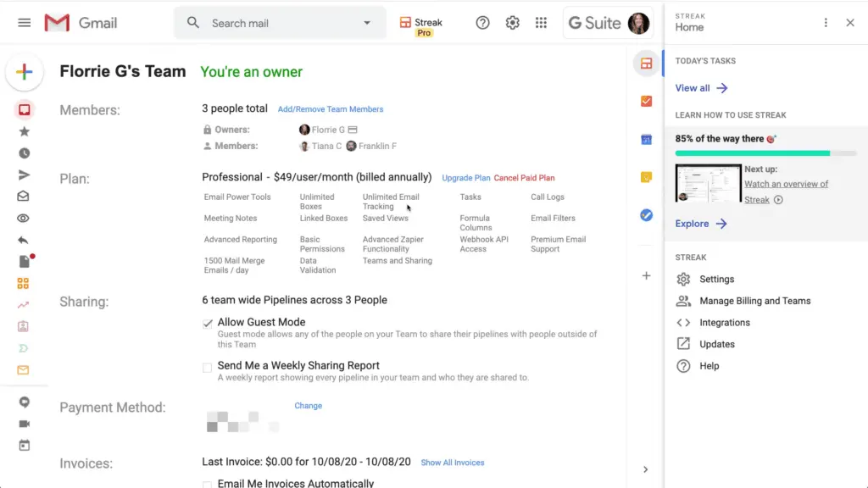Open the pink trend chart icon

tap(23, 305)
